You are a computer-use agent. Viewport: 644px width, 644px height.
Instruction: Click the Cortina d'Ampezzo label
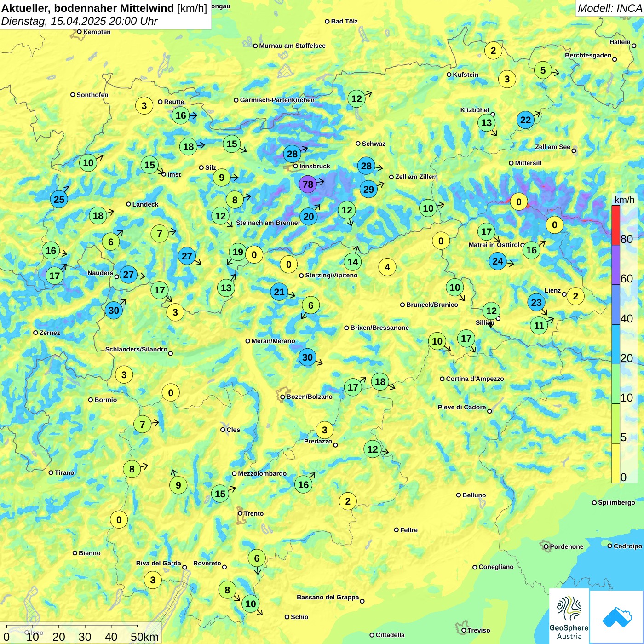coord(475,379)
